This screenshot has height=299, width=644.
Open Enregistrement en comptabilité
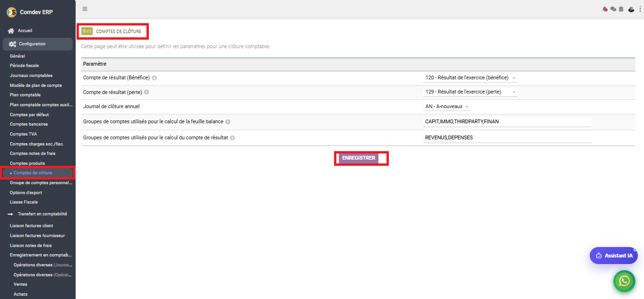[x=41, y=255]
